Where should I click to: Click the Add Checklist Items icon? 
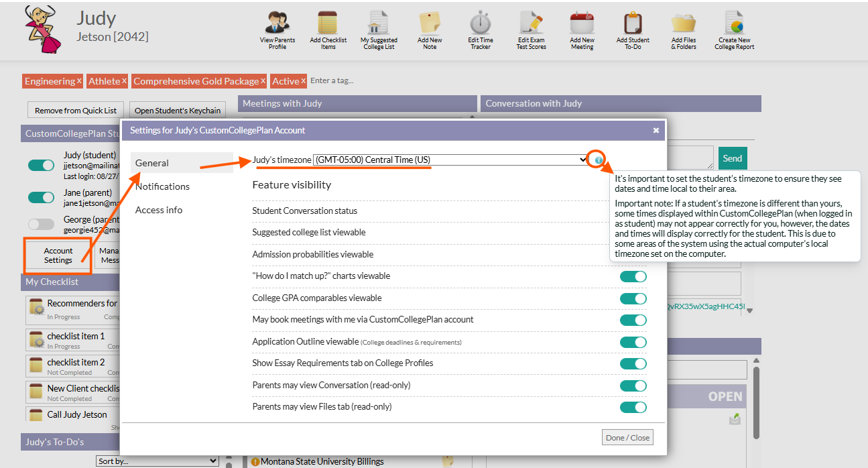[x=328, y=22]
